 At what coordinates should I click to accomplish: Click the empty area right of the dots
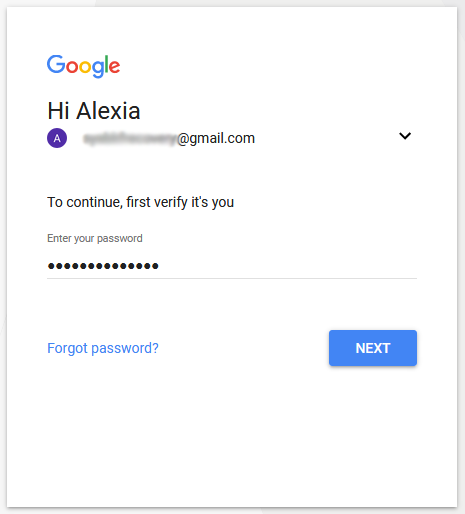pyautogui.click(x=288, y=266)
